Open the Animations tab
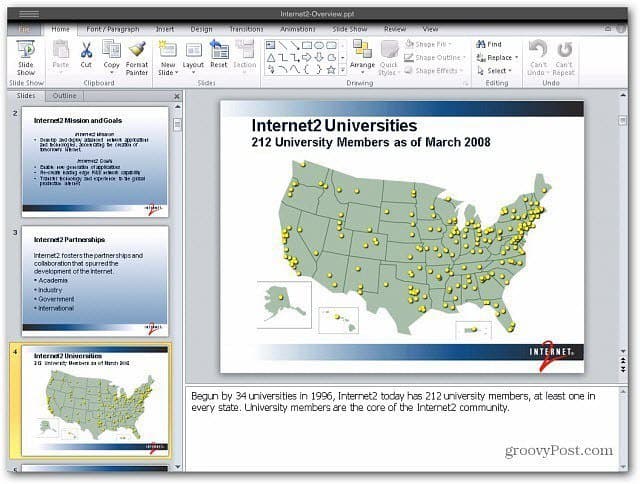The image size is (640, 484). (298, 29)
